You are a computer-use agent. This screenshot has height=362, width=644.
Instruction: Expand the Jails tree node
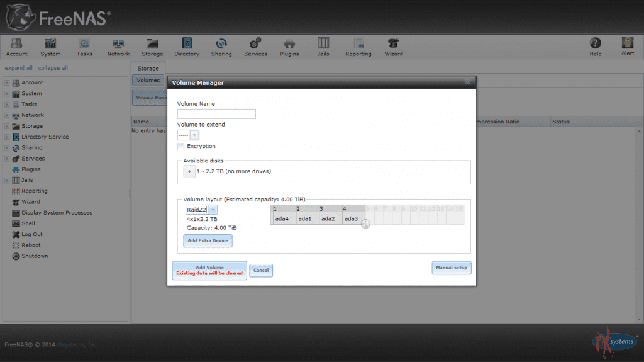[6, 180]
